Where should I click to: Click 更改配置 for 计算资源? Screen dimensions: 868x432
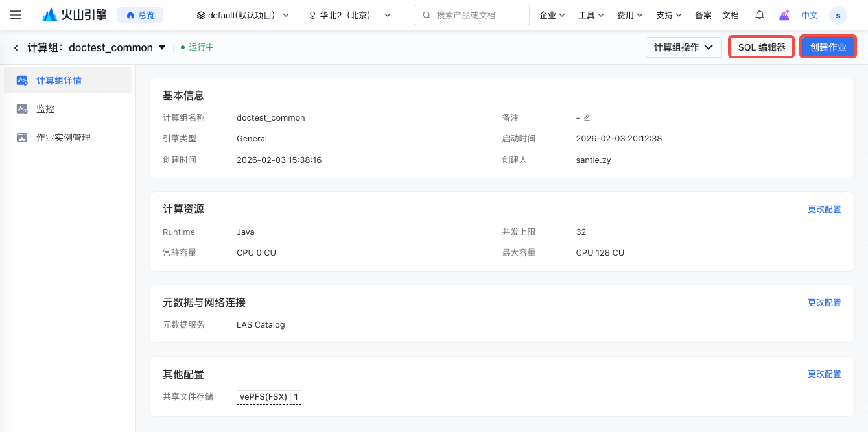coord(825,210)
